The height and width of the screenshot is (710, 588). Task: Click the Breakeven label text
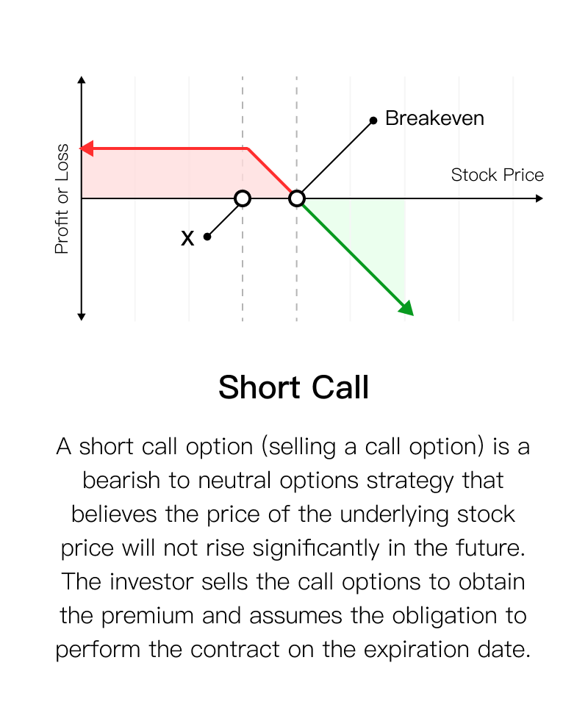pos(434,118)
